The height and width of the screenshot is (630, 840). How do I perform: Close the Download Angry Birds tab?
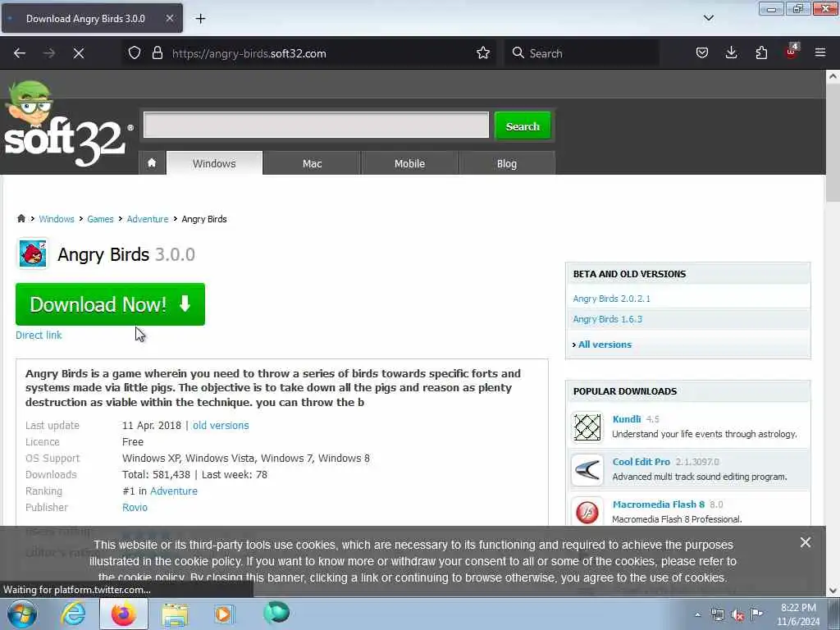coord(169,18)
